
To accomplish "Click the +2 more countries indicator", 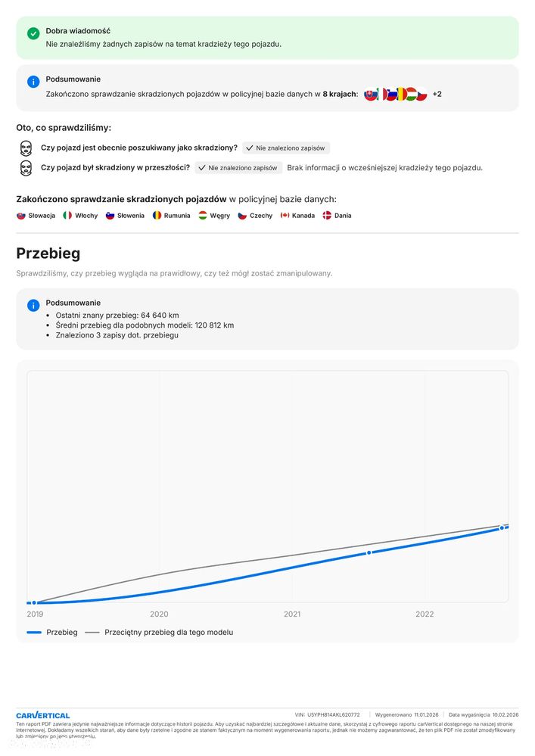I will point(437,95).
